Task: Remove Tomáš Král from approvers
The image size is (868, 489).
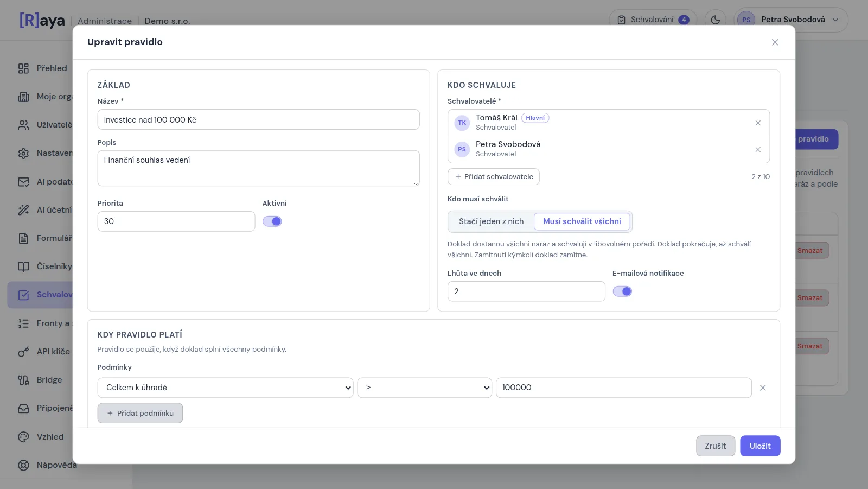Action: coord(758,123)
